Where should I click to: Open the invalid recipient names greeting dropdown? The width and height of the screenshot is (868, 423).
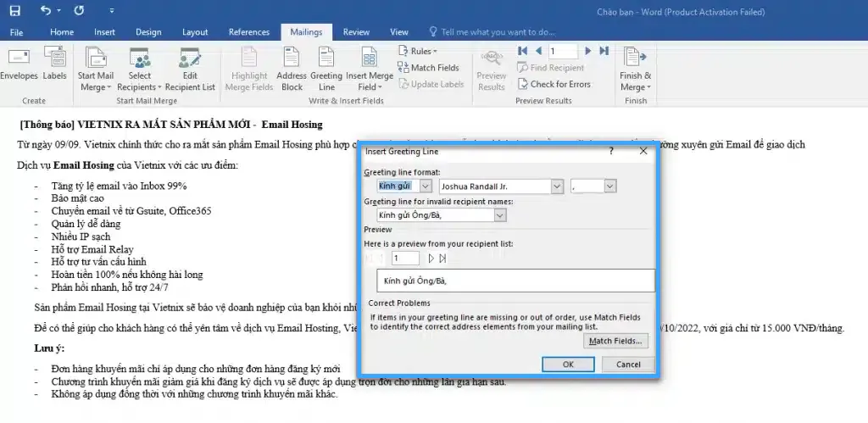click(500, 215)
